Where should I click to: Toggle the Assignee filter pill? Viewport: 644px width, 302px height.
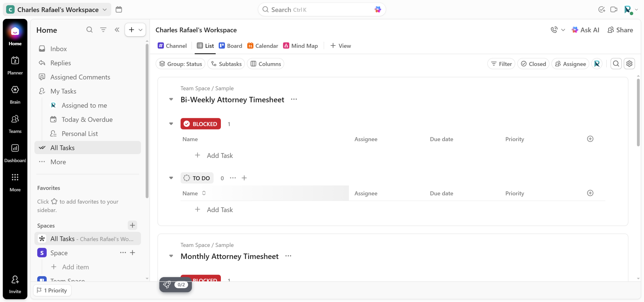pyautogui.click(x=570, y=64)
